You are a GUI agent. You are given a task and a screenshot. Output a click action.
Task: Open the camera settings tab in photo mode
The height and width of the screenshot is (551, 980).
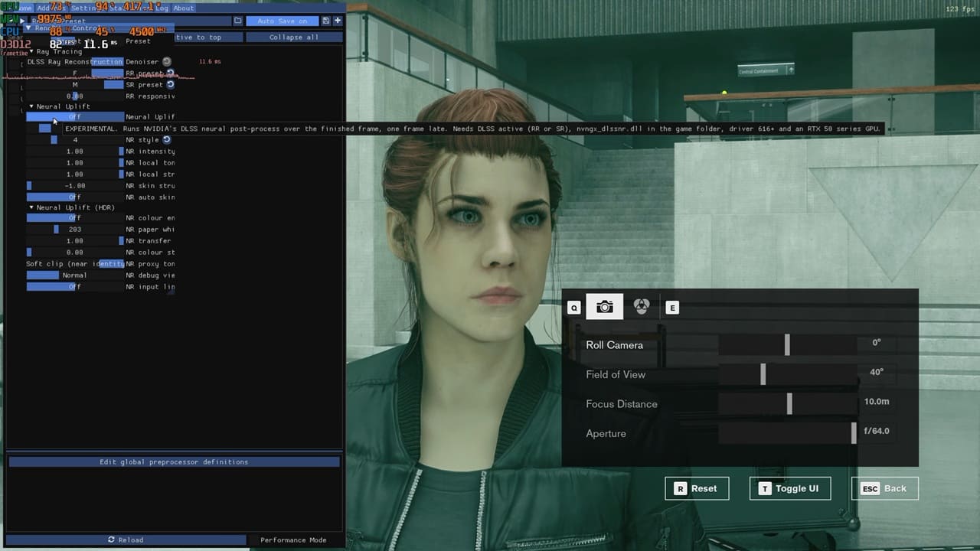click(604, 306)
